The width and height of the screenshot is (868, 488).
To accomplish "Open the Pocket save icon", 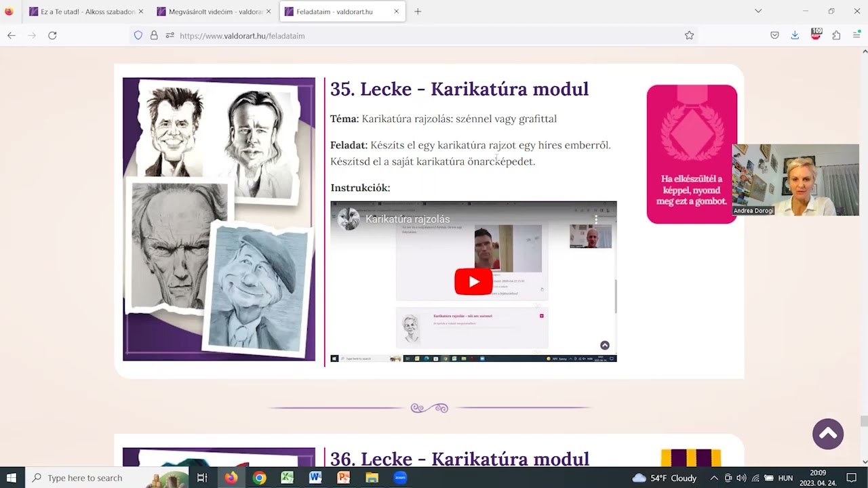I will [x=774, y=35].
